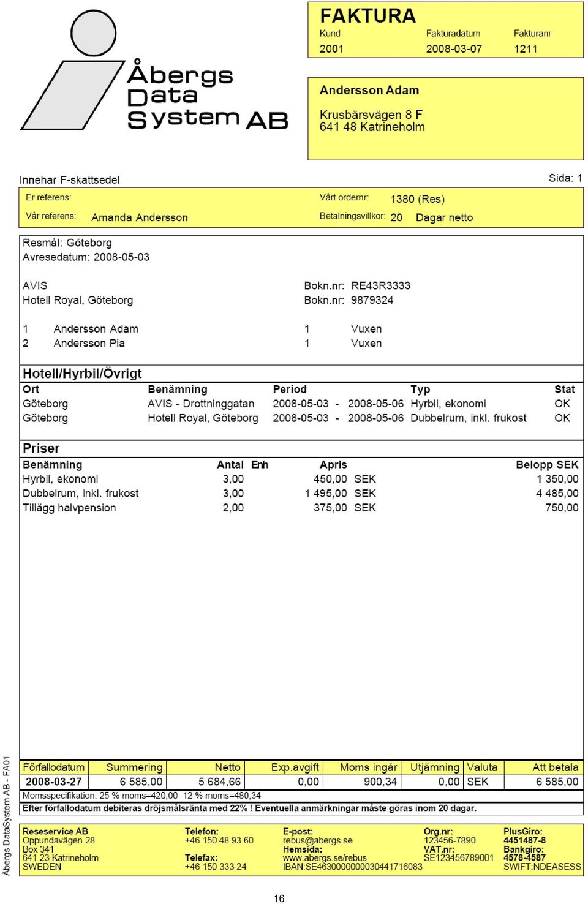Click the Resmål: Göteborg line
This screenshot has width=588, height=904.
click(67, 243)
